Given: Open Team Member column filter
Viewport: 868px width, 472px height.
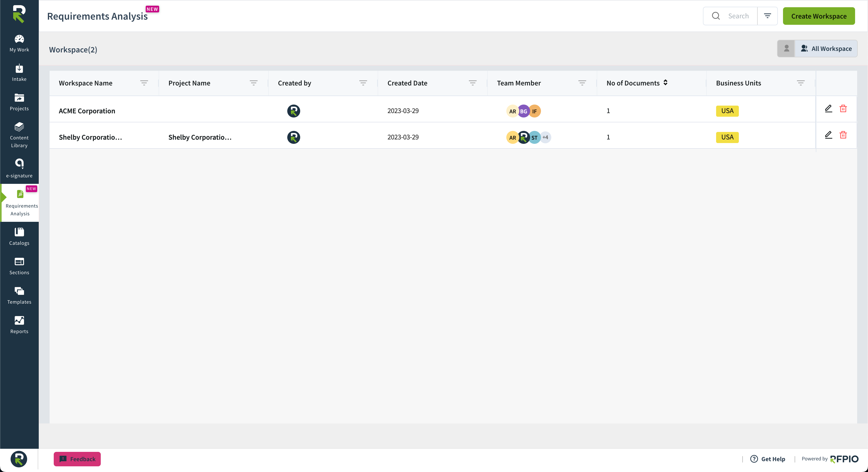Looking at the screenshot, I should [582, 83].
